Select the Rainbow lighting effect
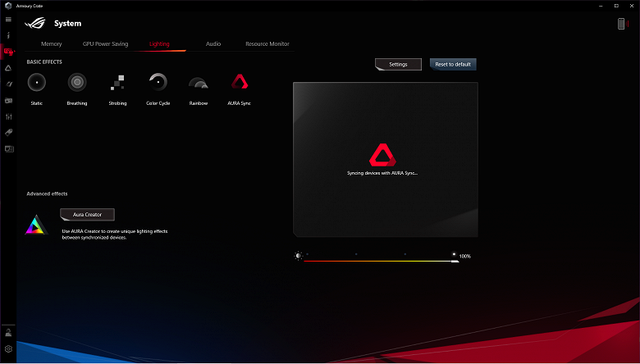Viewport: 640px width, 364px height. [199, 83]
